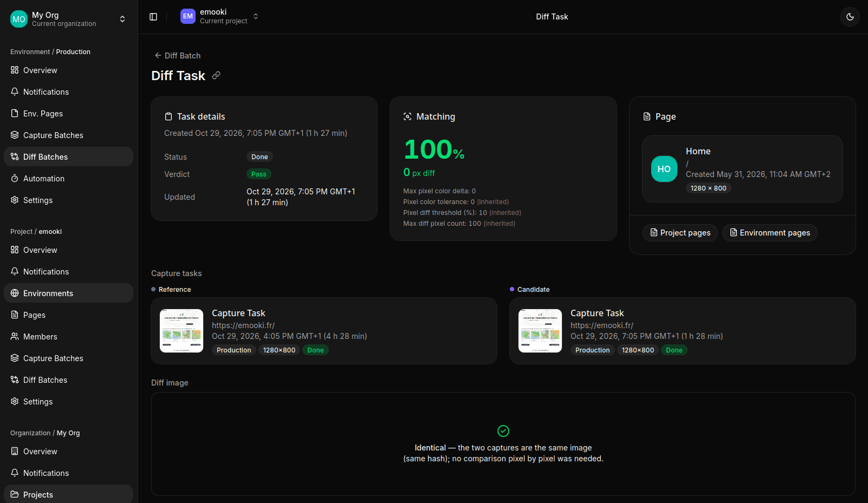This screenshot has height=503, width=868.
Task: Go back to Diff Batch
Action: (x=177, y=55)
